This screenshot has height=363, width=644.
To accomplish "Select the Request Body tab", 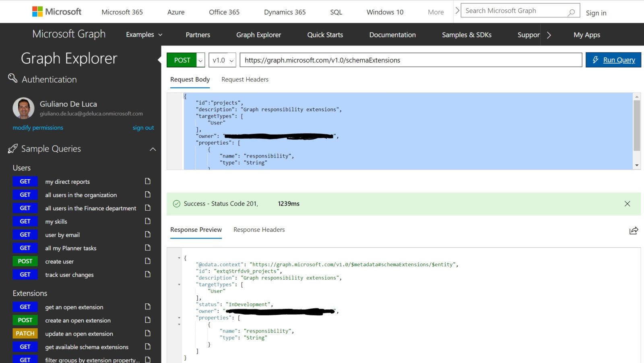I will point(190,79).
